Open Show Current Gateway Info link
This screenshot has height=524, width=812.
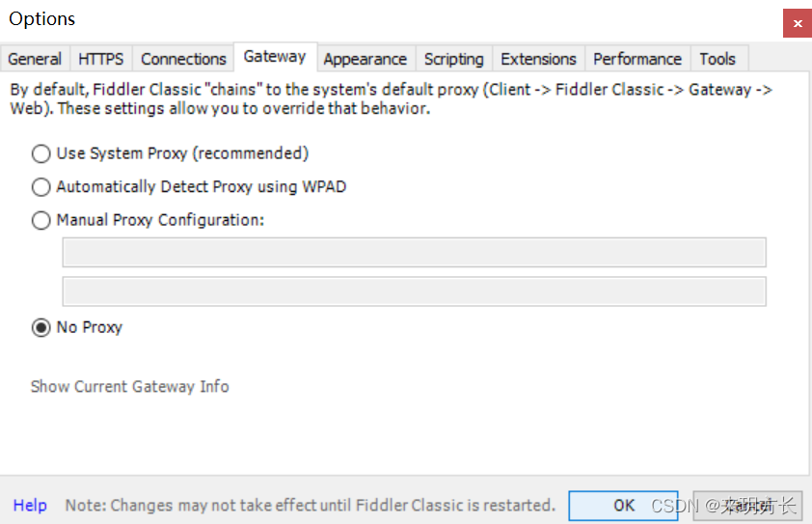[x=130, y=387]
